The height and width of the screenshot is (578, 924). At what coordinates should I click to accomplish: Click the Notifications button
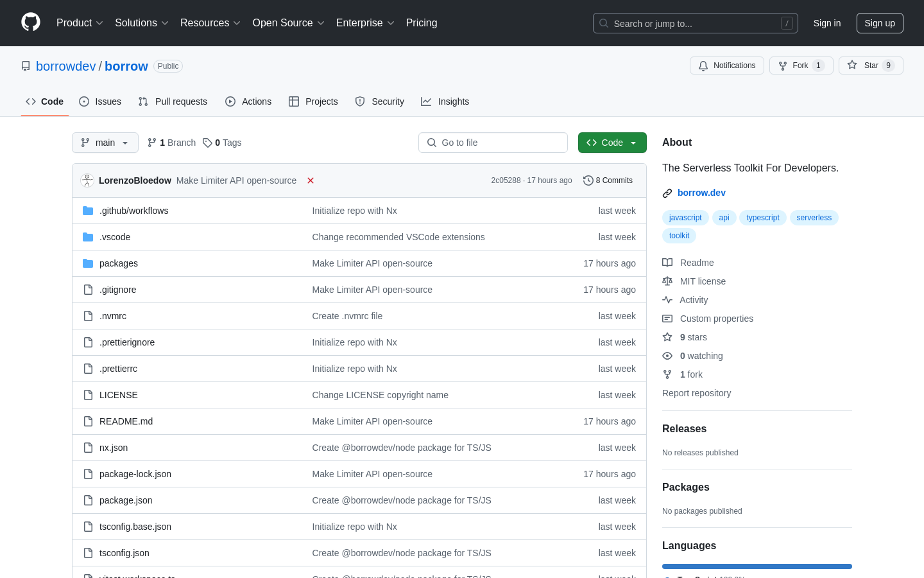tap(727, 66)
